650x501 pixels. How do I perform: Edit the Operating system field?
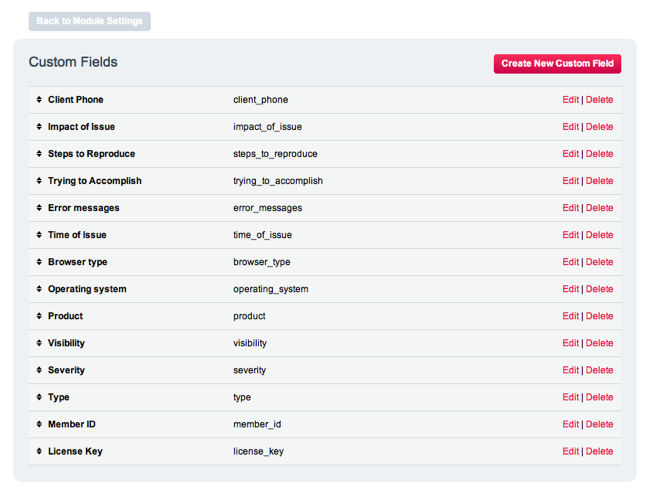pyautogui.click(x=570, y=289)
